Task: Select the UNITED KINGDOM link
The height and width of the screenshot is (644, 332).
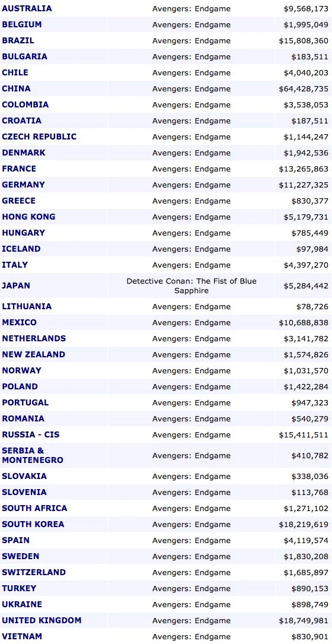Action: (41, 621)
